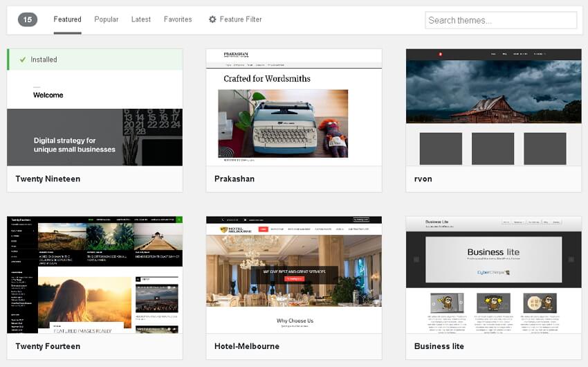588x367 pixels.
Task: Open the Twenty Fourteen theme screenshot
Action: [95, 275]
